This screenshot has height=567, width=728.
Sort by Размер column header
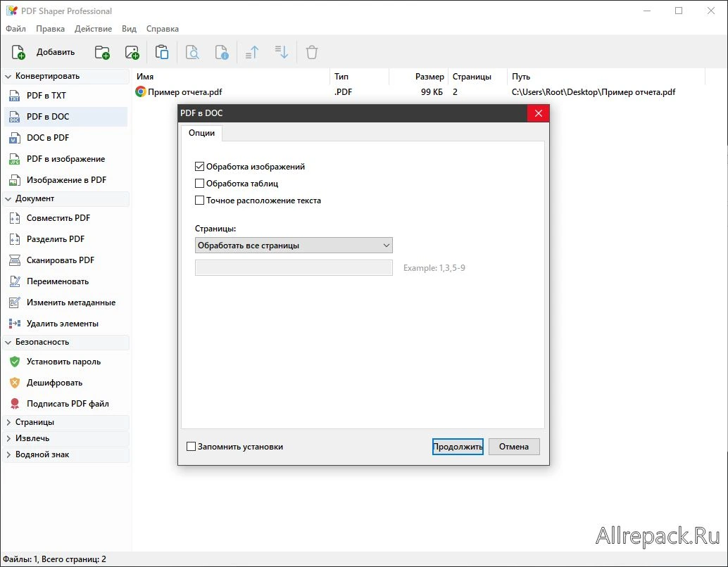point(418,77)
